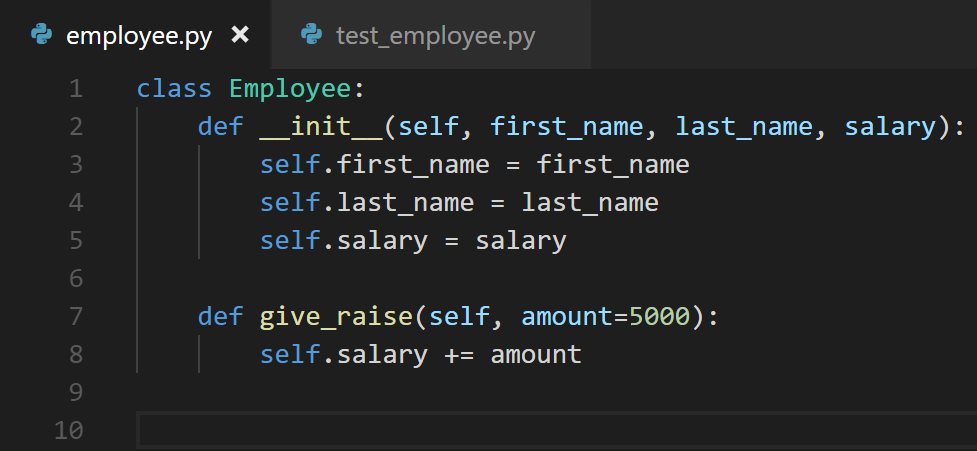This screenshot has width=977, height=451.
Task: Click the amount parameter in give_raise
Action: click(x=567, y=316)
